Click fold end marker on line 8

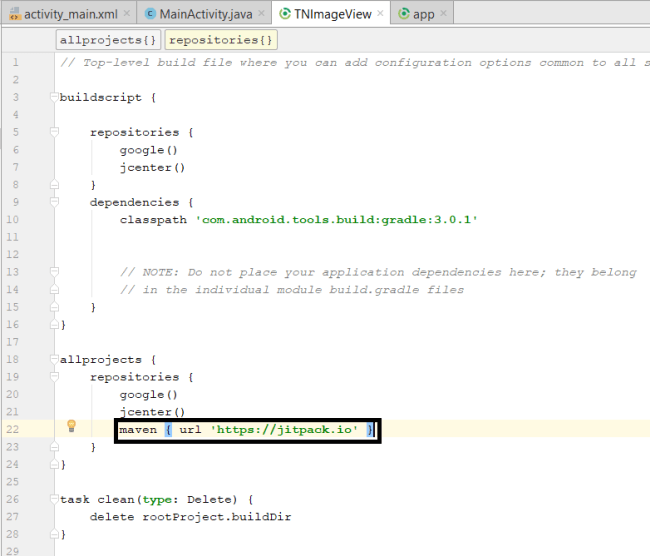[54, 185]
